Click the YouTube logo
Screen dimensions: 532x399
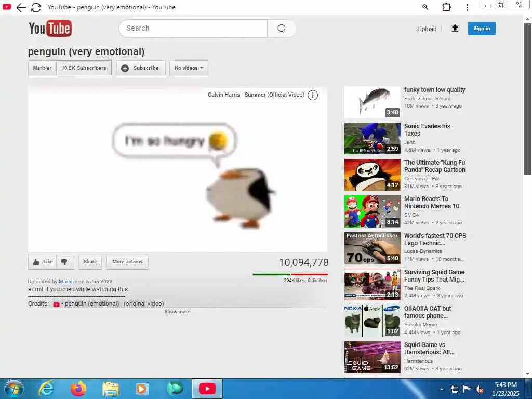pyautogui.click(x=50, y=28)
